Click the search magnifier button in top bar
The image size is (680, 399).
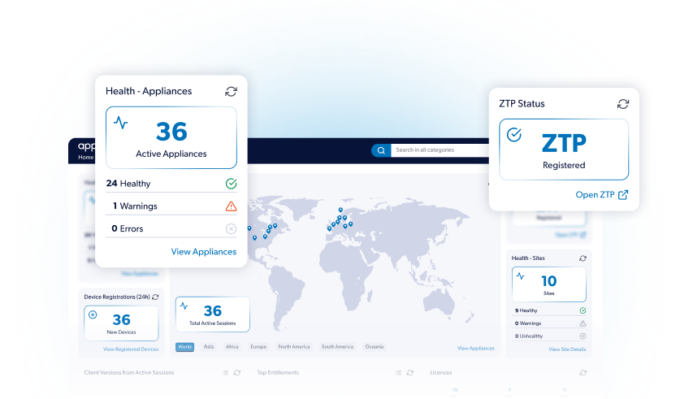click(381, 150)
